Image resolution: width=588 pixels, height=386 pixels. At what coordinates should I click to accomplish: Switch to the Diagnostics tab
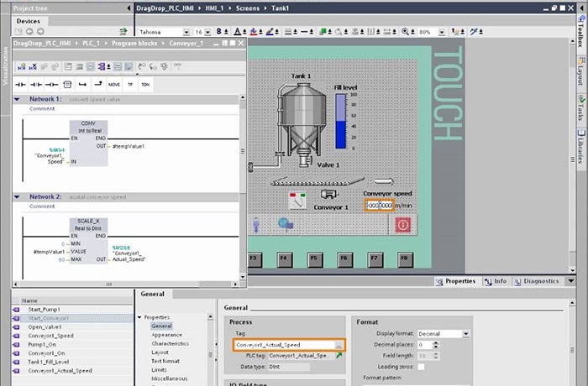(x=540, y=281)
